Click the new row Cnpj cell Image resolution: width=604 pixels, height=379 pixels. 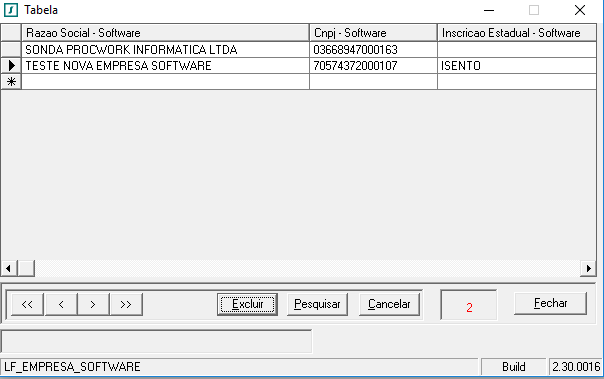373,82
